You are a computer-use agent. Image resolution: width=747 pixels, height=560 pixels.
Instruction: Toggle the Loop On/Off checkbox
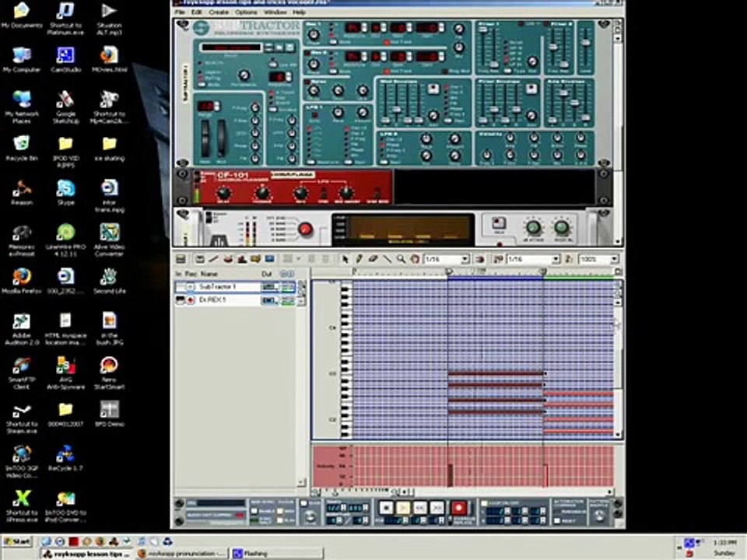point(484,503)
